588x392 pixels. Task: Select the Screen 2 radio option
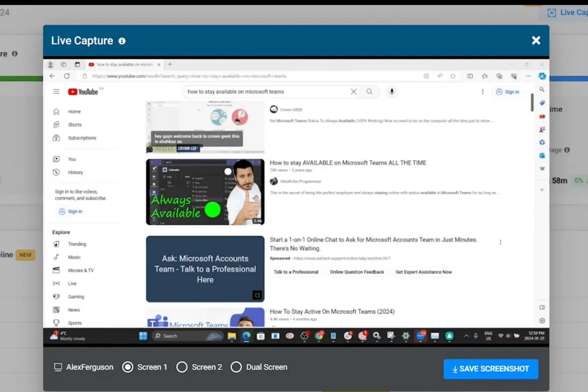(x=182, y=367)
